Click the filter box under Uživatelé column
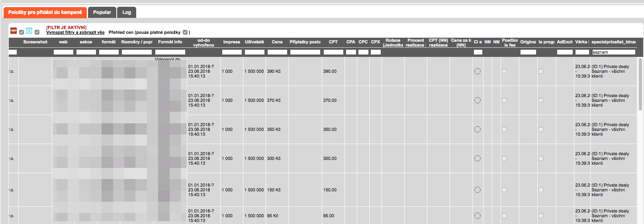 point(254,52)
